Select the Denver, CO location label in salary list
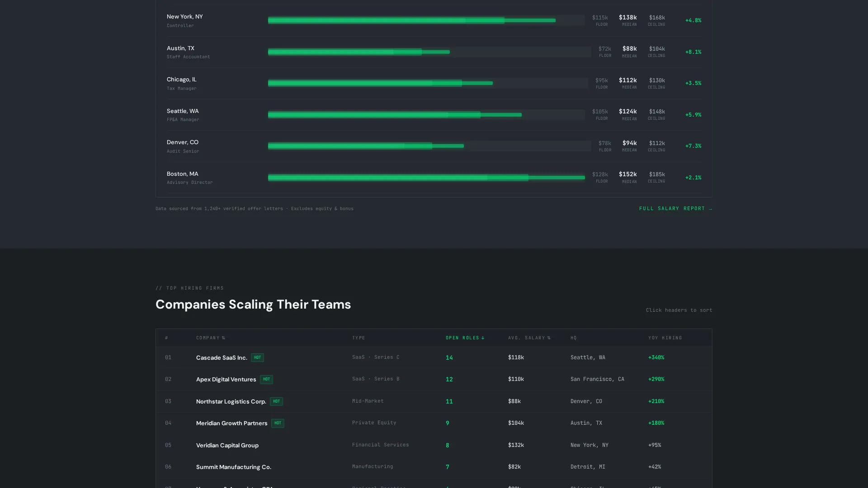The width and height of the screenshot is (868, 488). (182, 142)
